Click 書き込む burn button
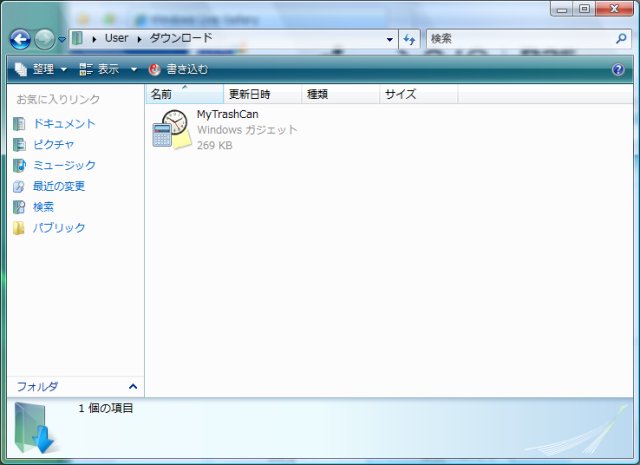The width and height of the screenshot is (640, 465). pyautogui.click(x=178, y=69)
